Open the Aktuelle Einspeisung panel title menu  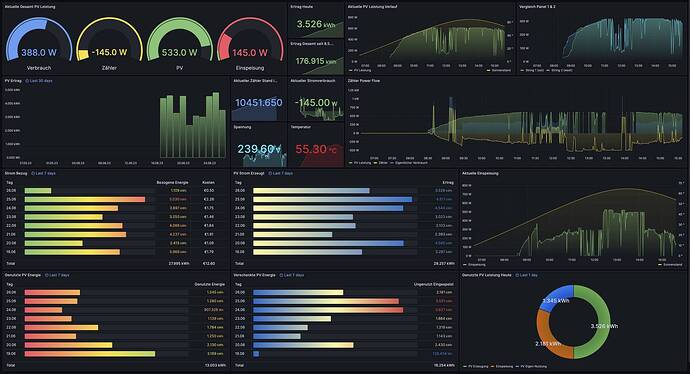(x=481, y=173)
